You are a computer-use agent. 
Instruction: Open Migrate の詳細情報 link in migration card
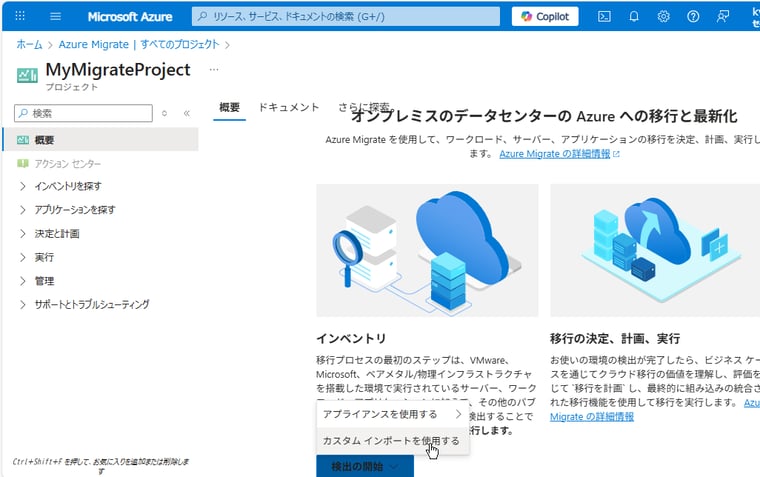pyautogui.click(x=592, y=417)
